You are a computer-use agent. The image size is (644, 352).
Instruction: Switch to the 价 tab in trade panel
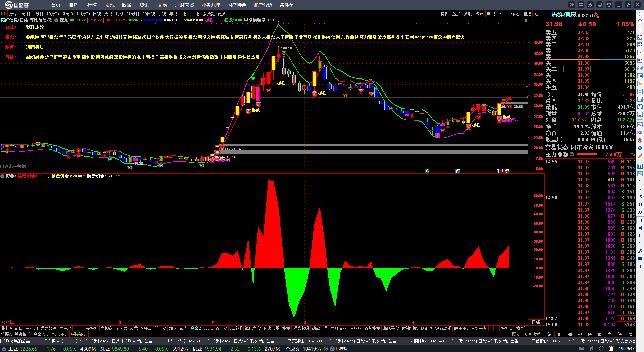click(559, 334)
